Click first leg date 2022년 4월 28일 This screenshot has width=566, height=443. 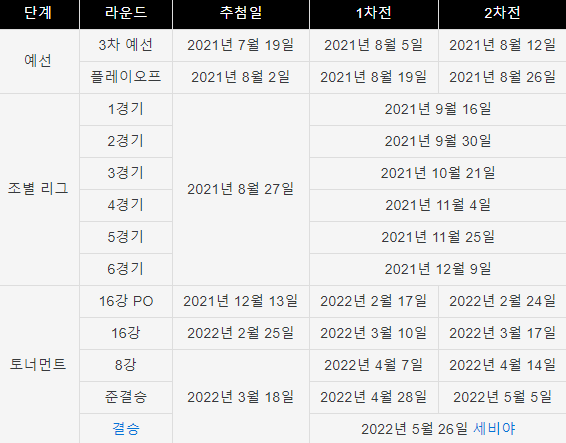pyautogui.click(x=374, y=397)
